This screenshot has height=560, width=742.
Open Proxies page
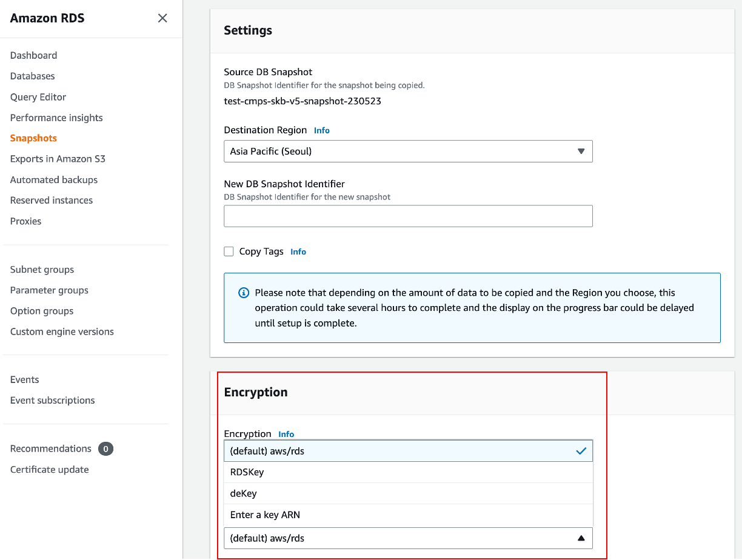[25, 221]
